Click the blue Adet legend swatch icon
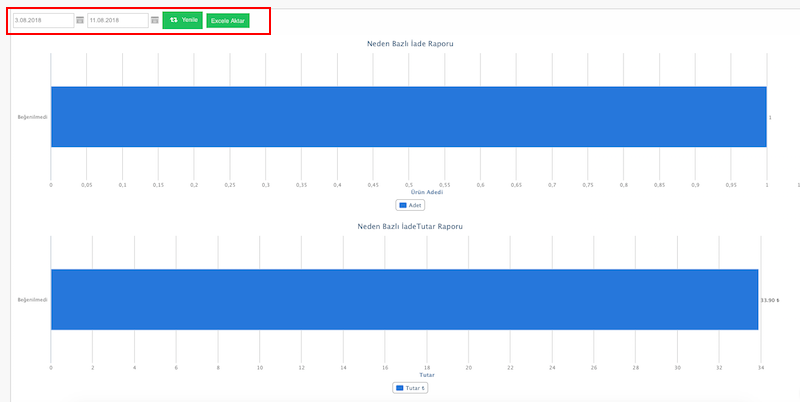 pos(403,205)
